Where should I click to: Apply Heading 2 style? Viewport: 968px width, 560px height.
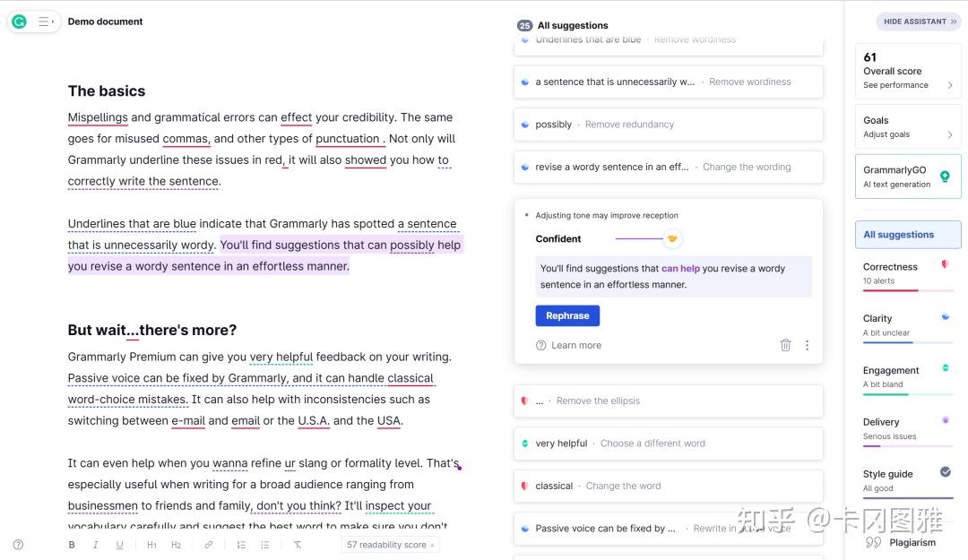176,544
